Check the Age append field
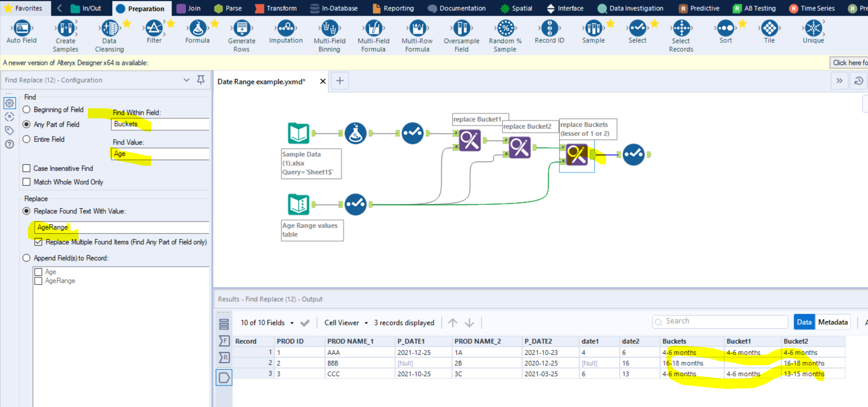The image size is (868, 407). (x=39, y=272)
